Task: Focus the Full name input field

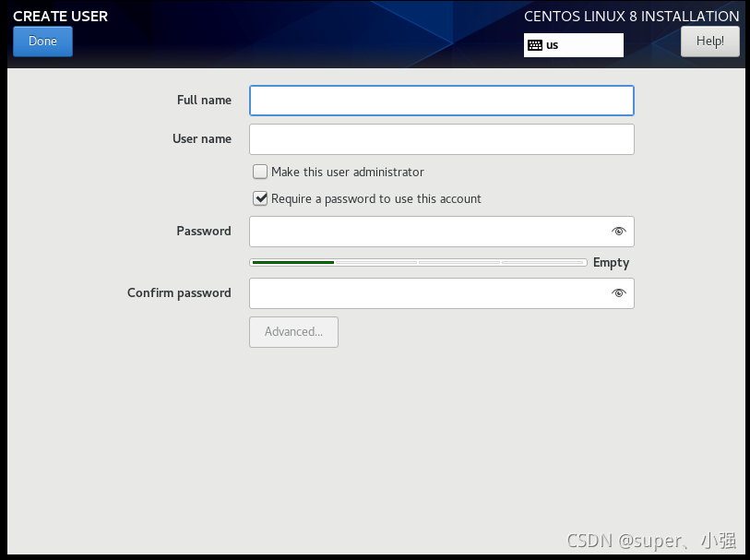Action: tap(442, 101)
